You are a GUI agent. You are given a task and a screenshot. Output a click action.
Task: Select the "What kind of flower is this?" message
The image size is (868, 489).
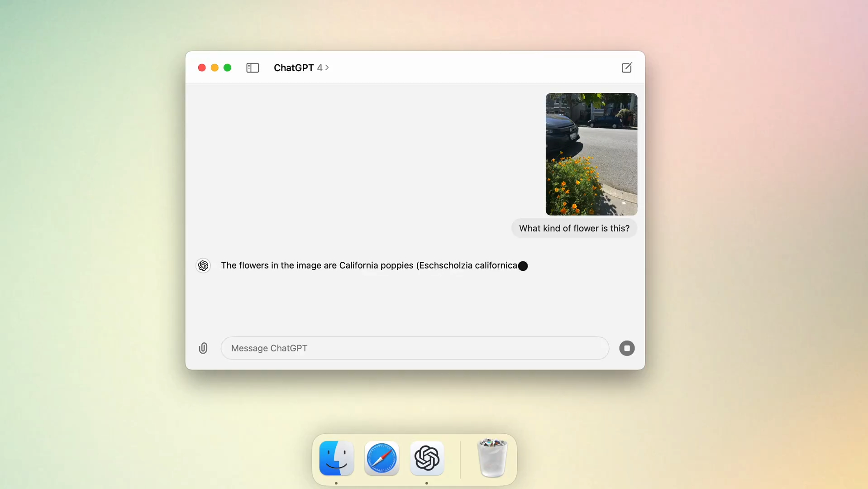[x=574, y=228]
